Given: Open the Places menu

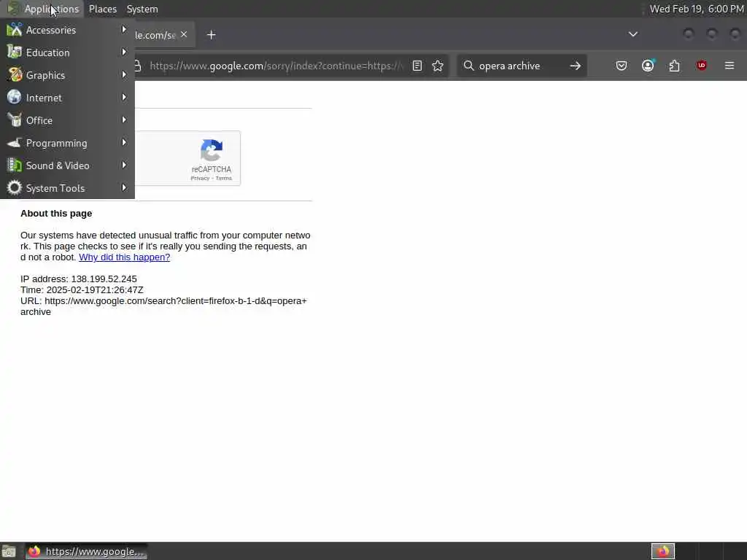Looking at the screenshot, I should 102,9.
